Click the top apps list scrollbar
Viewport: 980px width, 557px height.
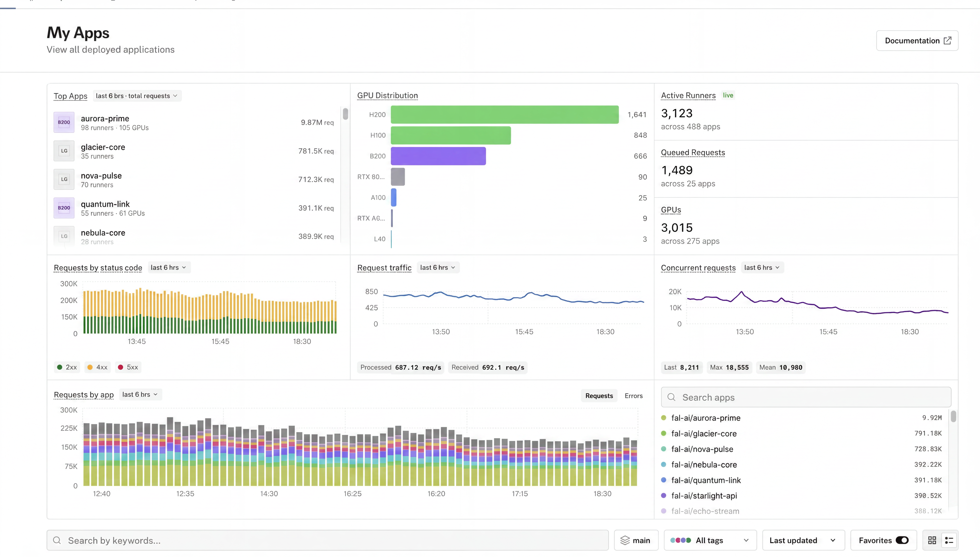[x=345, y=114]
